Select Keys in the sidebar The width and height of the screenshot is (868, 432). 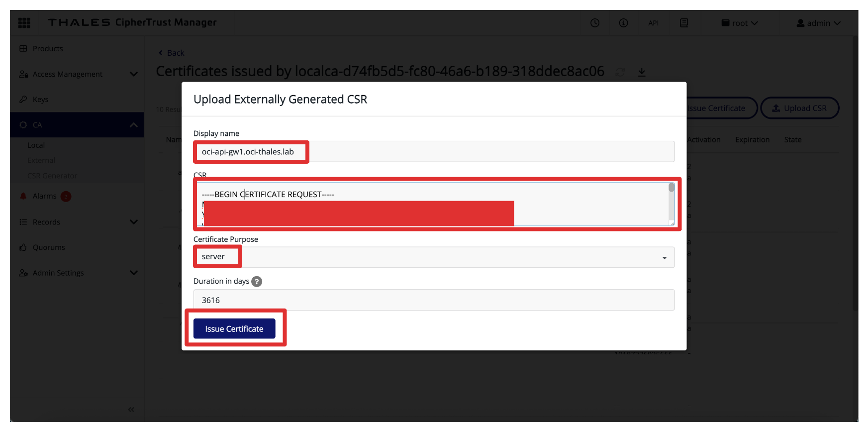(x=40, y=100)
